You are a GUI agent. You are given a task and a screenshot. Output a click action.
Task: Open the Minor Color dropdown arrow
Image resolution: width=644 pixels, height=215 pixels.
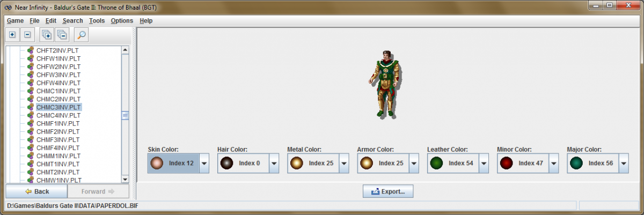[554, 163]
